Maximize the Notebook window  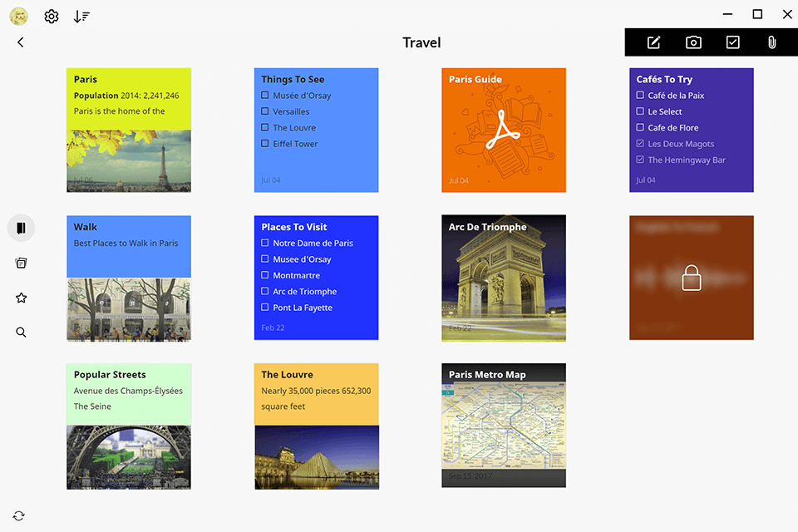(x=757, y=14)
